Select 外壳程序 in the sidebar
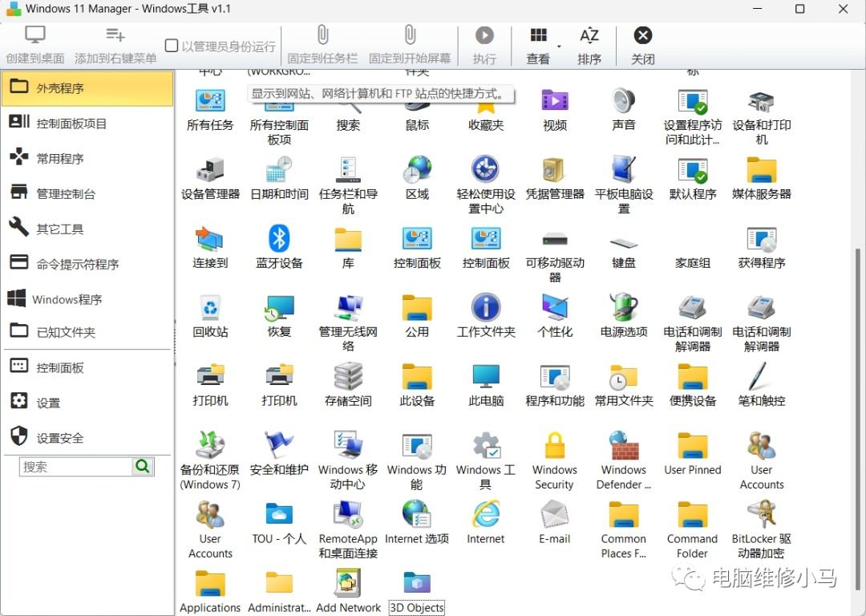 [x=87, y=88]
